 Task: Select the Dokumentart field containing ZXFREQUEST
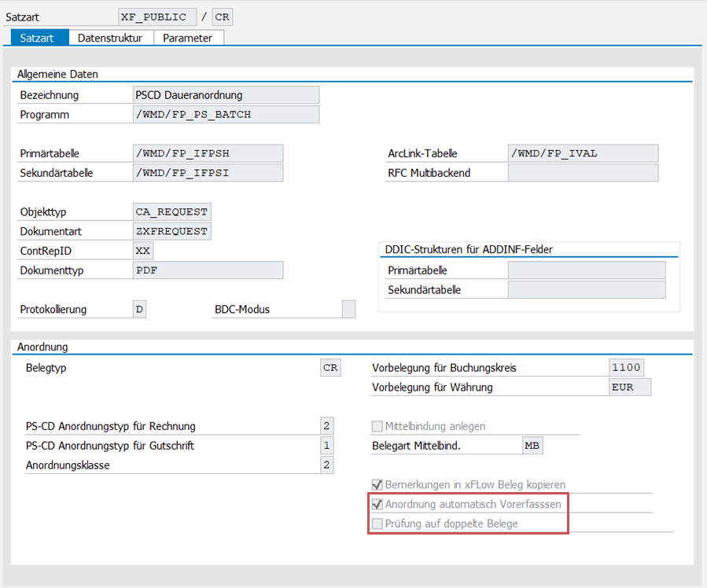point(171,230)
